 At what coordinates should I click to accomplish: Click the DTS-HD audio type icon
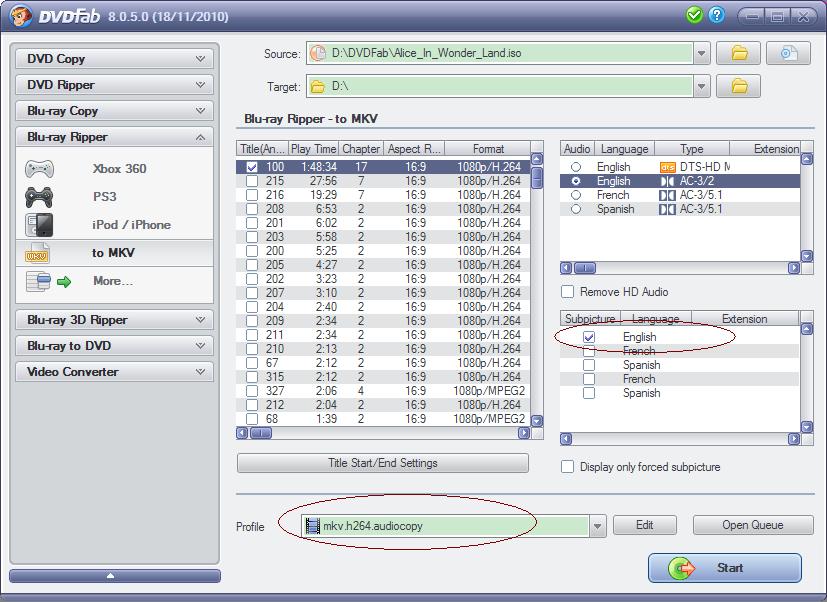click(667, 167)
